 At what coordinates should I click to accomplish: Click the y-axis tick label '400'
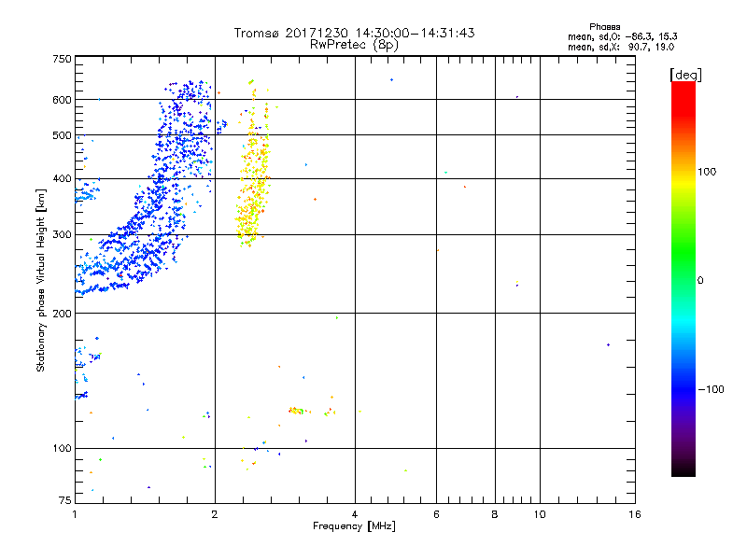[62, 179]
